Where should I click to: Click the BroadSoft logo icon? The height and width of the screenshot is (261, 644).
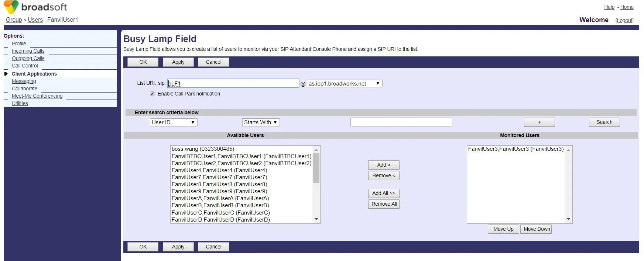coord(11,7)
